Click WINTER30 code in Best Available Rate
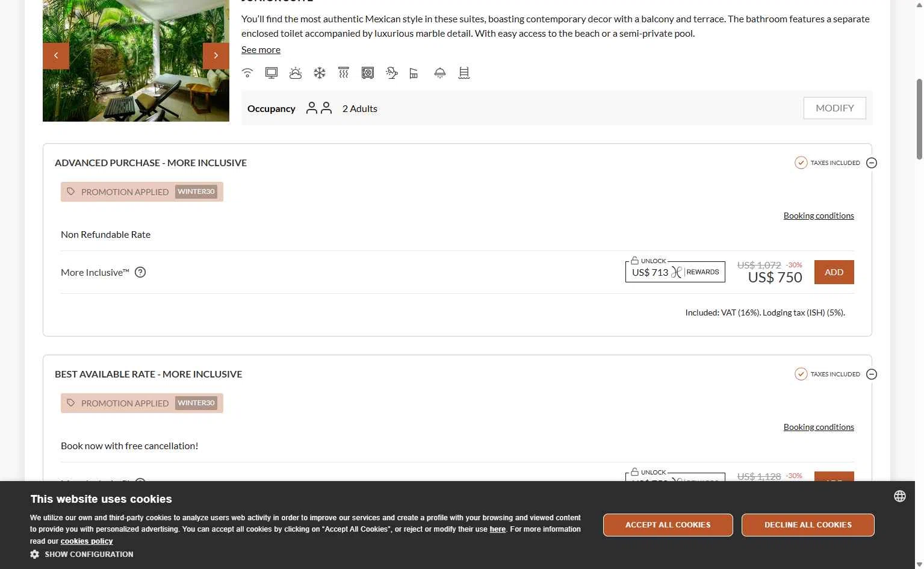Viewport: 924px width, 569px height. (x=196, y=403)
